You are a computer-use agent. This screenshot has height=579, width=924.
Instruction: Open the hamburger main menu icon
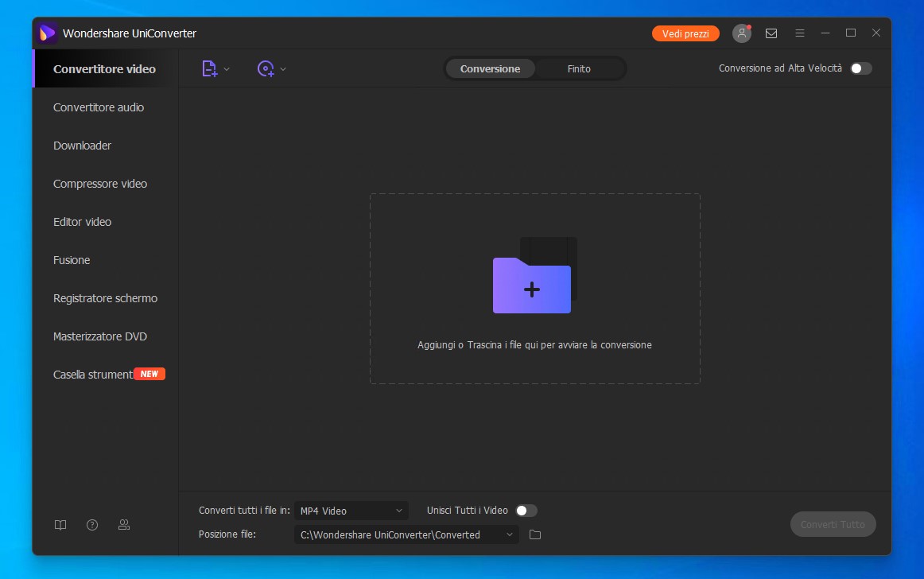pyautogui.click(x=800, y=33)
